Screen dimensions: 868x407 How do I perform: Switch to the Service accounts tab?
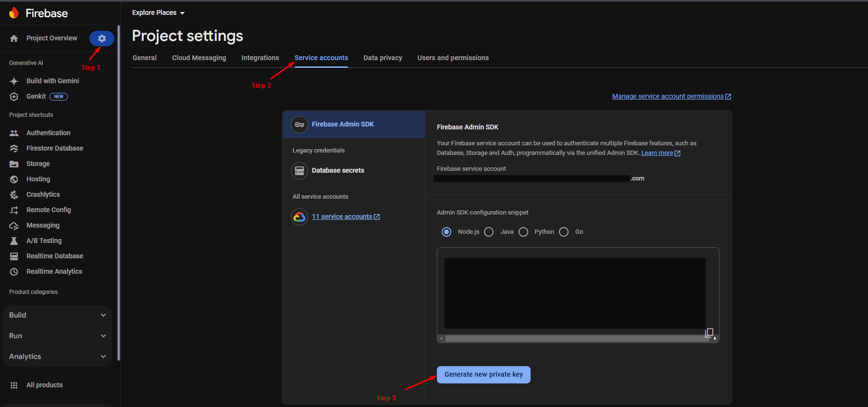(321, 58)
